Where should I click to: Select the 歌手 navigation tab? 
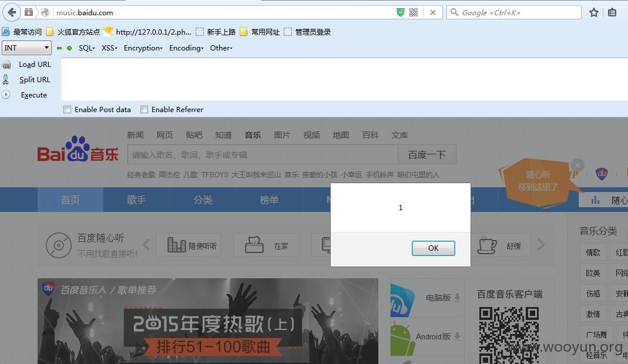(136, 200)
